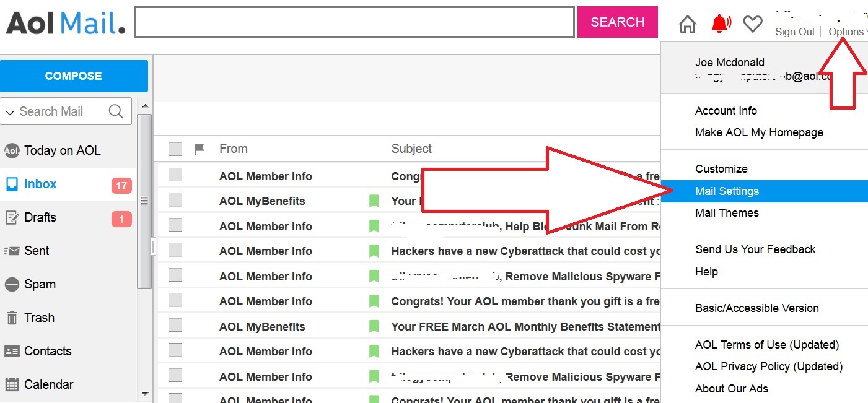Screen dimensions: 868x403
Task: Click the Drafts pencil icon
Action: point(12,217)
